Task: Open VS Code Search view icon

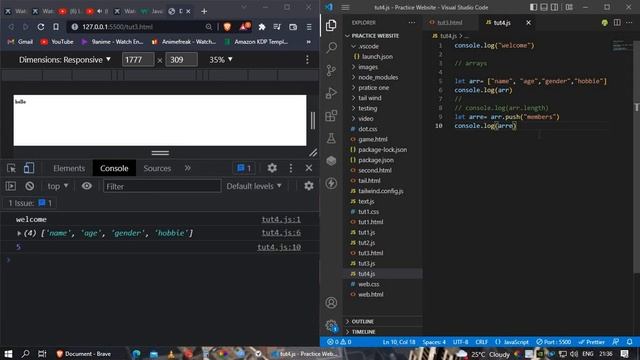Action: (x=331, y=48)
